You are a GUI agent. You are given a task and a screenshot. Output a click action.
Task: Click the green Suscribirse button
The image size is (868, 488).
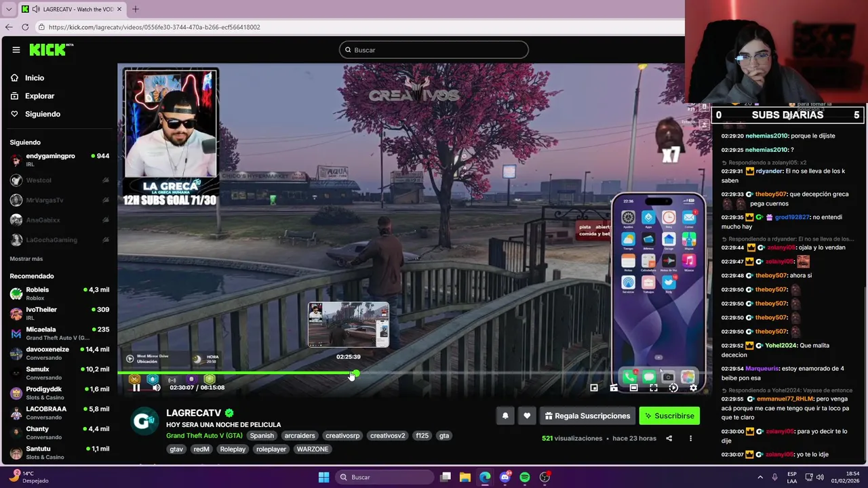[669, 416]
